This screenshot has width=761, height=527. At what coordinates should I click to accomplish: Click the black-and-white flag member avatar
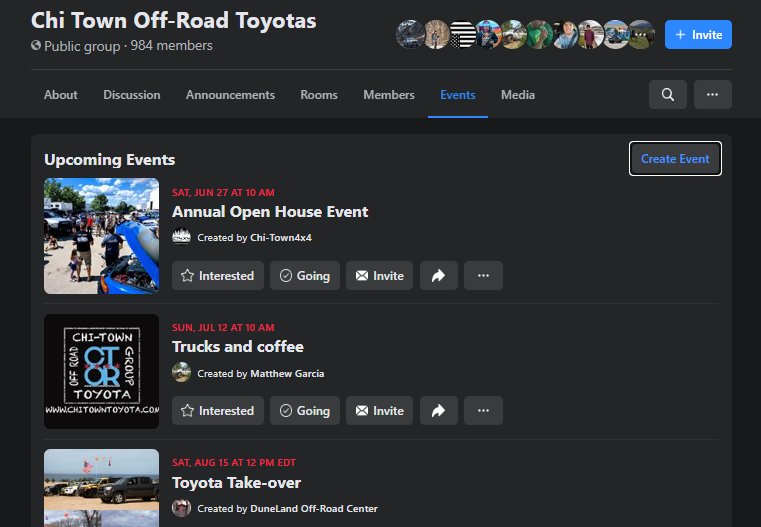pos(463,34)
